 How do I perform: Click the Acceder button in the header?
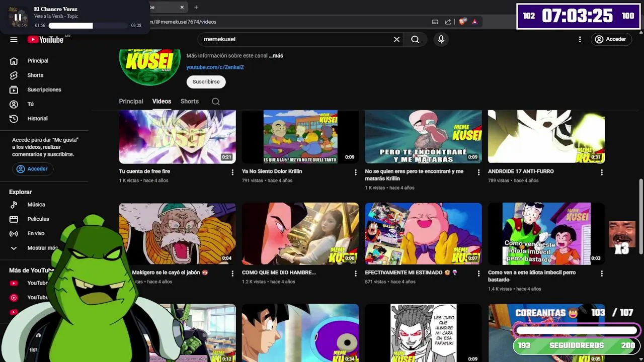610,39
